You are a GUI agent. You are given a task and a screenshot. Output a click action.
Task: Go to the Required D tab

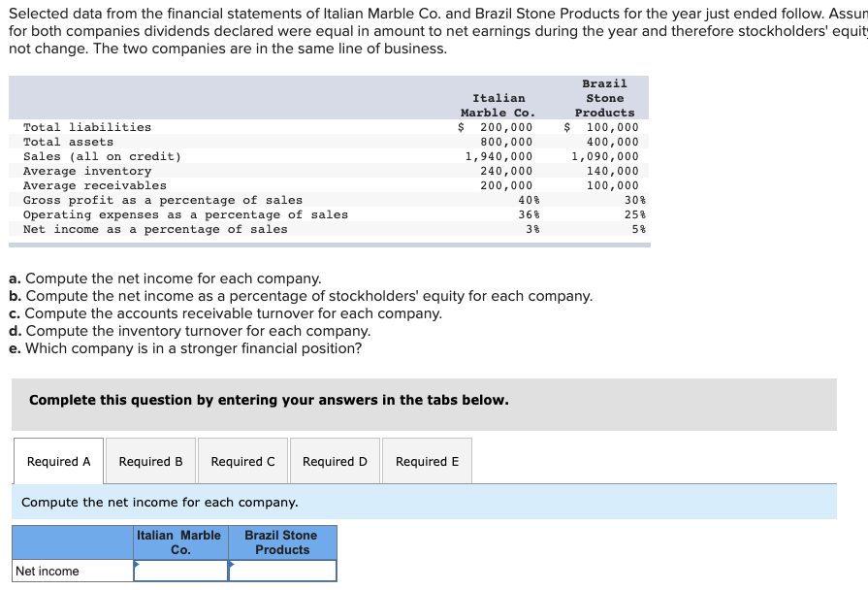[335, 461]
